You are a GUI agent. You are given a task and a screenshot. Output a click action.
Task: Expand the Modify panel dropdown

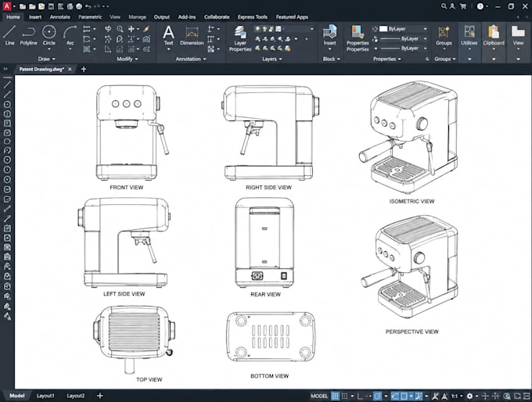(x=128, y=59)
